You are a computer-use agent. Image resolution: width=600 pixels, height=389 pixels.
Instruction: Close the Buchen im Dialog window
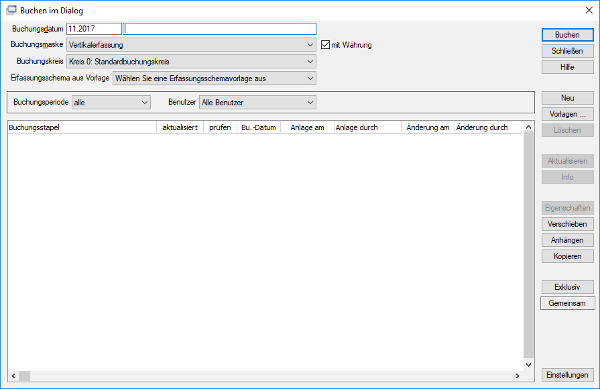point(589,10)
